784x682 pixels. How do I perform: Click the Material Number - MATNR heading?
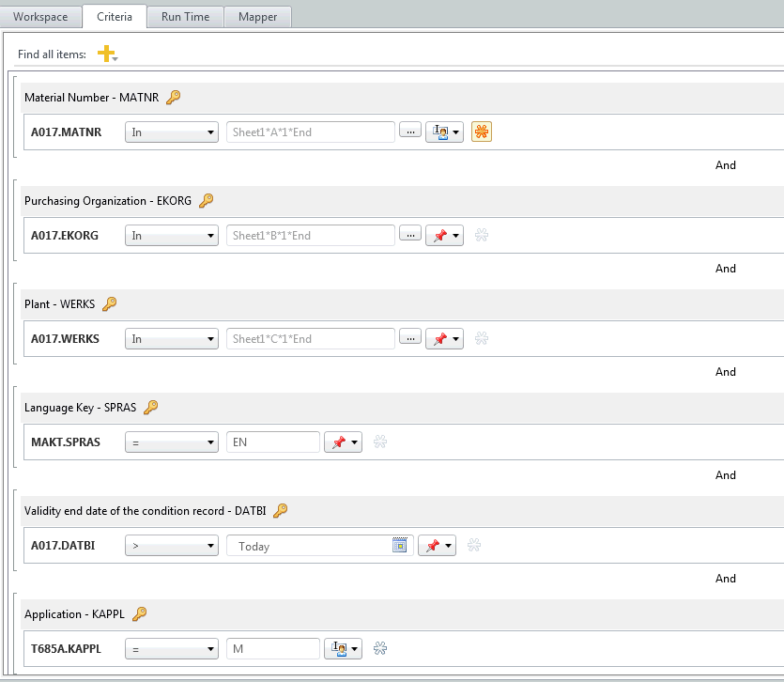[91, 98]
